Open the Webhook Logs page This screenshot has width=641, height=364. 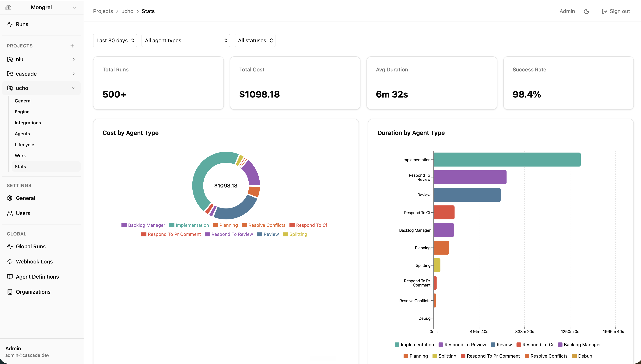click(41, 262)
